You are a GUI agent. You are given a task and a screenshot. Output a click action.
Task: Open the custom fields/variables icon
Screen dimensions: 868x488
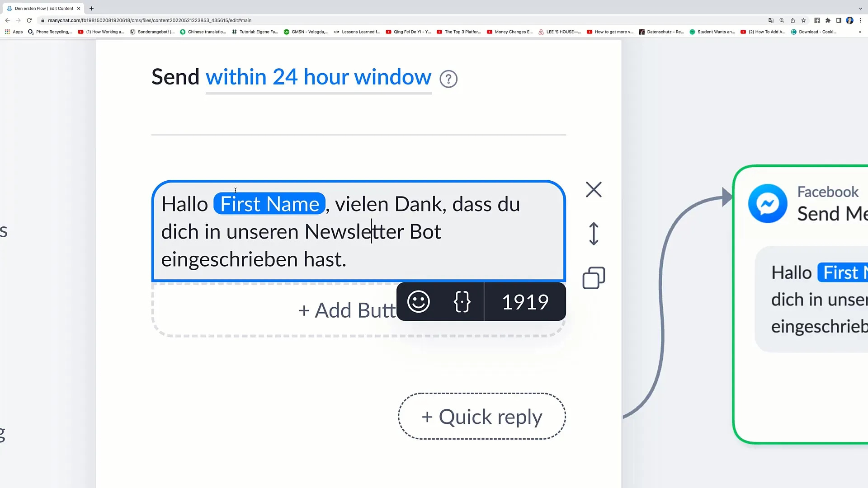(462, 302)
